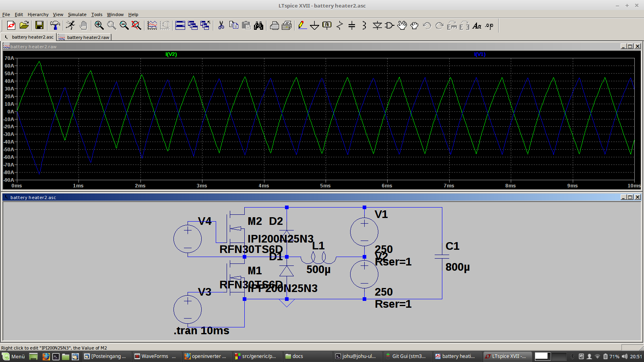Click the I(V1) blue trace label
This screenshot has width=644, height=362.
tap(479, 54)
